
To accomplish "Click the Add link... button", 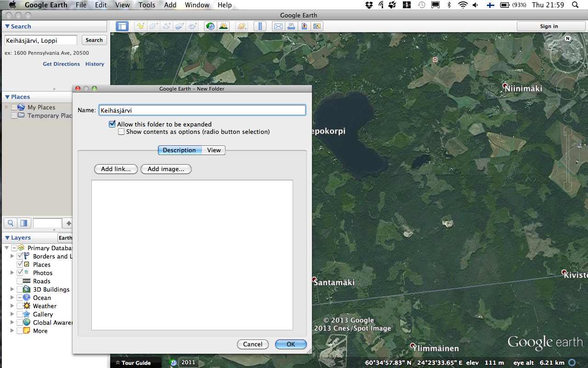I will [x=116, y=169].
